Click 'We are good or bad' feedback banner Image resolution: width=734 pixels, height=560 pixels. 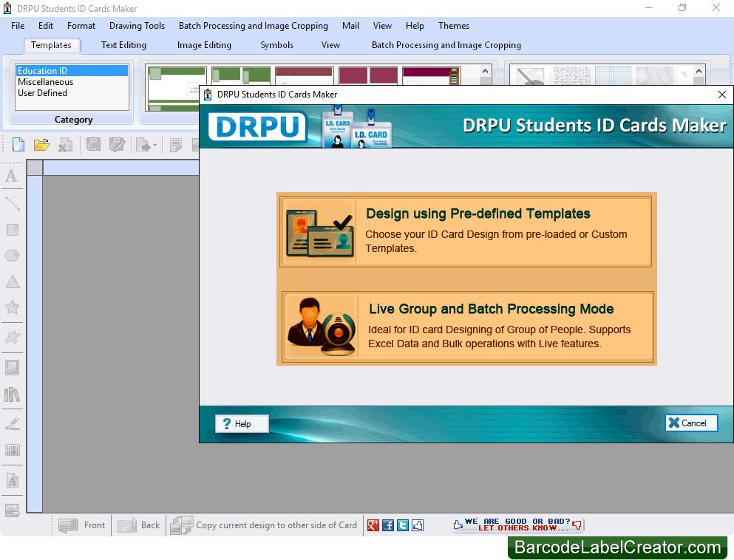517,525
